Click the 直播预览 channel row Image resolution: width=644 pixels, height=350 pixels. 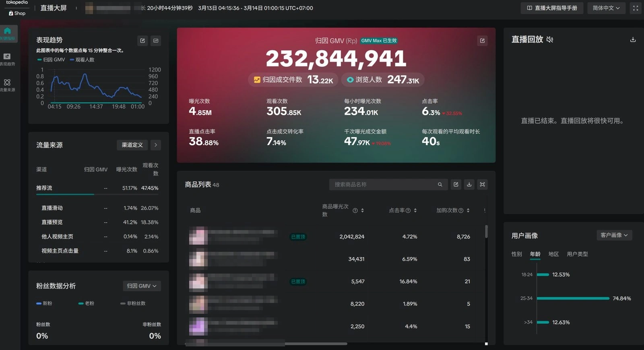click(x=97, y=222)
